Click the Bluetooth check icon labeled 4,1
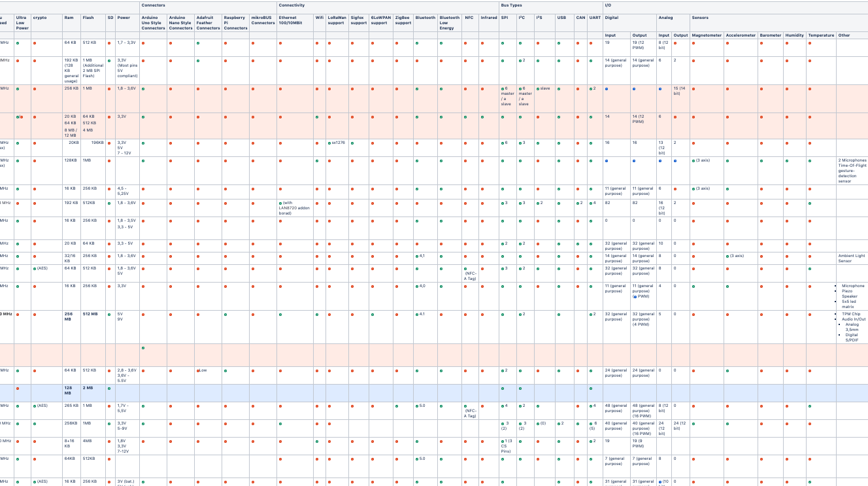Viewport: 868px width, 486px height. 416,256
